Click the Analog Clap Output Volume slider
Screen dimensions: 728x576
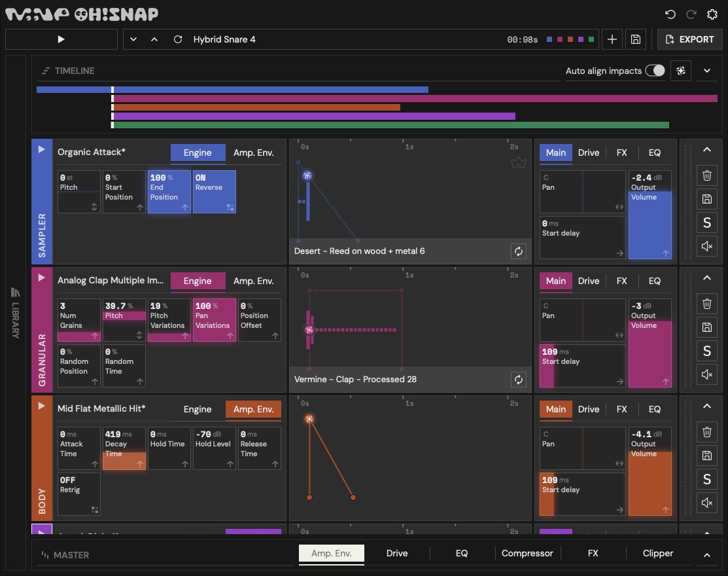click(x=650, y=343)
